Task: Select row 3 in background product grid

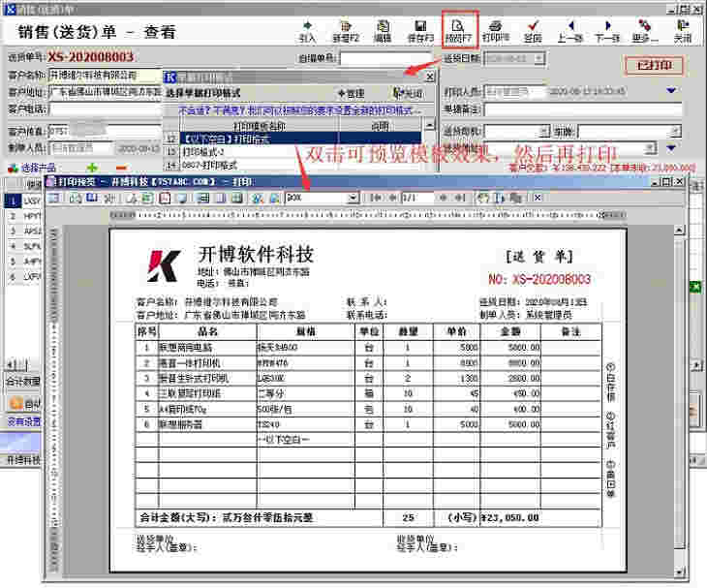Action: coord(22,231)
